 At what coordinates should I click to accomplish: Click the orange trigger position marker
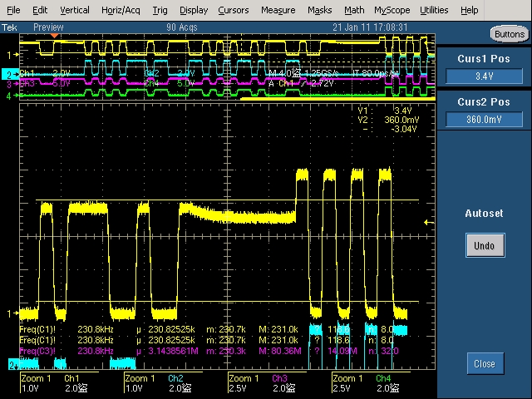[54, 36]
